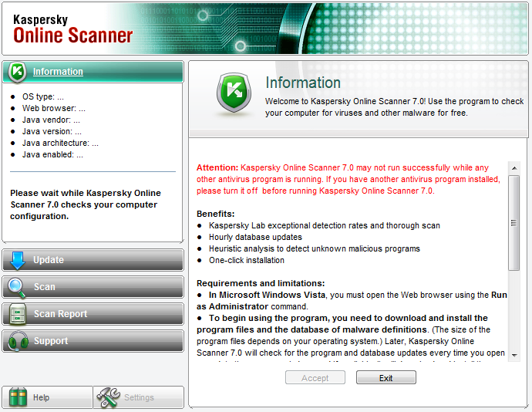Open the Scan section
Viewport: 532px width, 412px height.
[x=93, y=287]
